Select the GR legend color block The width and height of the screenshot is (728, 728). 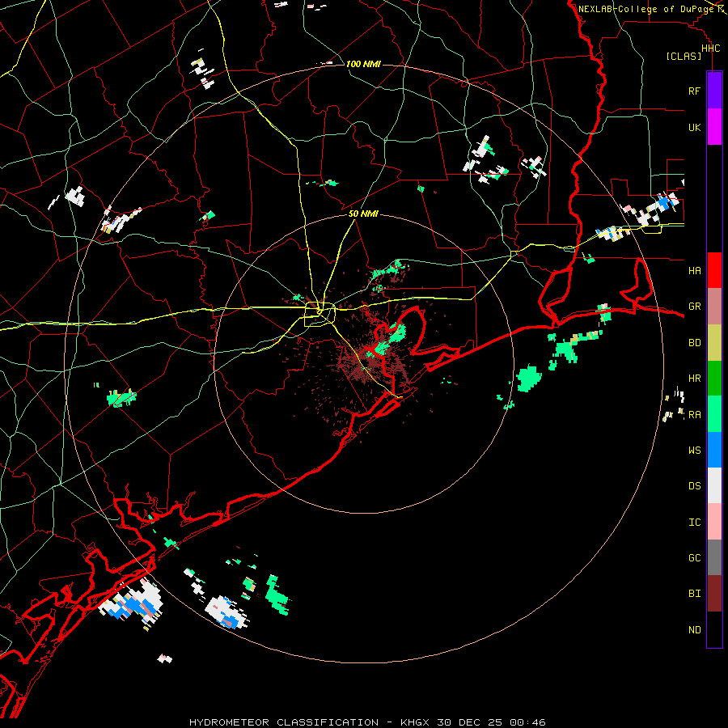point(714,307)
